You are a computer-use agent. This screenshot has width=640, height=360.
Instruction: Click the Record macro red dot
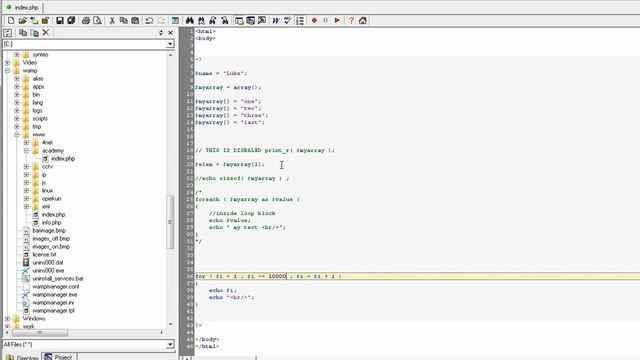[314, 20]
